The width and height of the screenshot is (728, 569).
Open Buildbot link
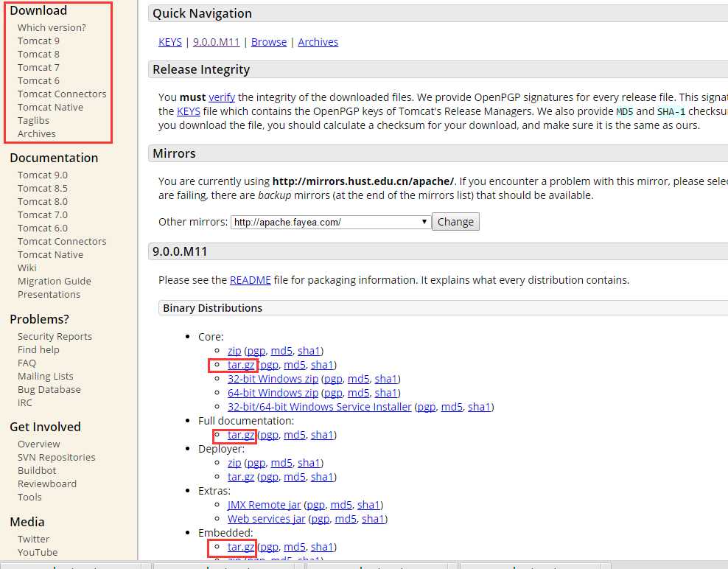coord(37,470)
